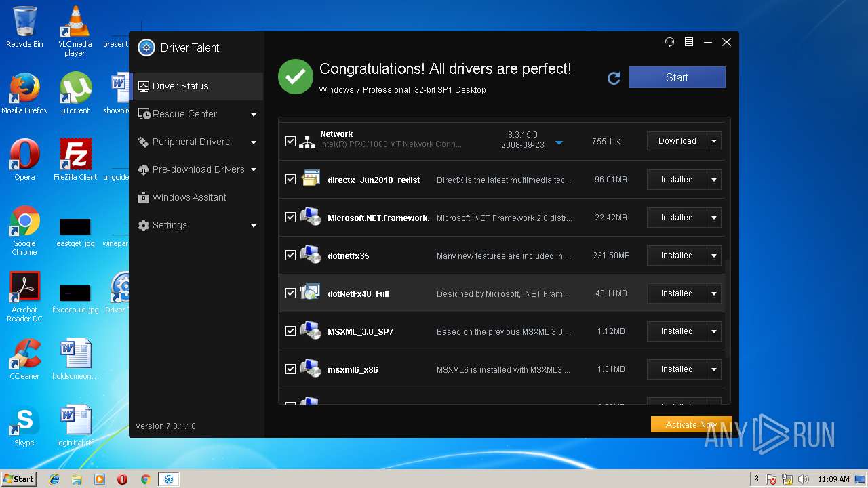This screenshot has height=488, width=868.
Task: Uncheck the msxml6_x86 checkbox
Action: (x=290, y=369)
